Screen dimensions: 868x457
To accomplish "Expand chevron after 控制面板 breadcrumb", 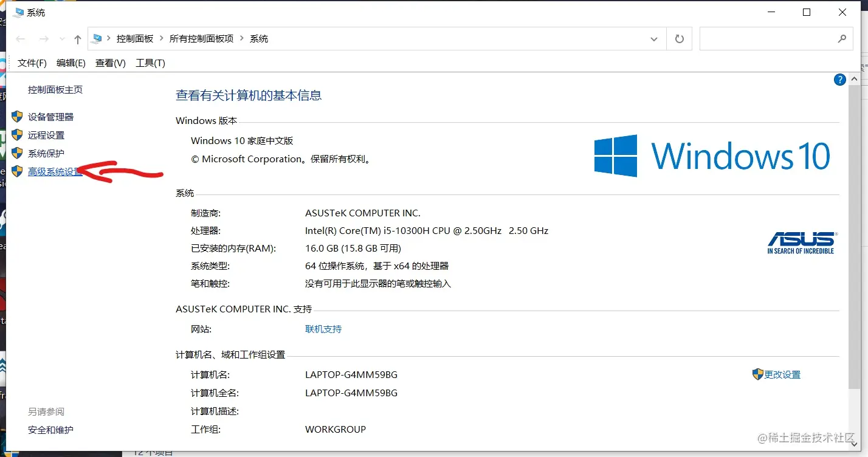I will (162, 39).
